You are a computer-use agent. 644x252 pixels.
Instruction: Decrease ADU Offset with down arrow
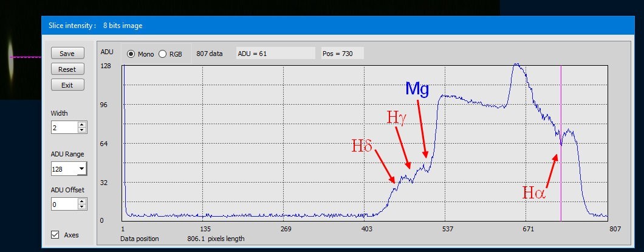click(x=82, y=207)
